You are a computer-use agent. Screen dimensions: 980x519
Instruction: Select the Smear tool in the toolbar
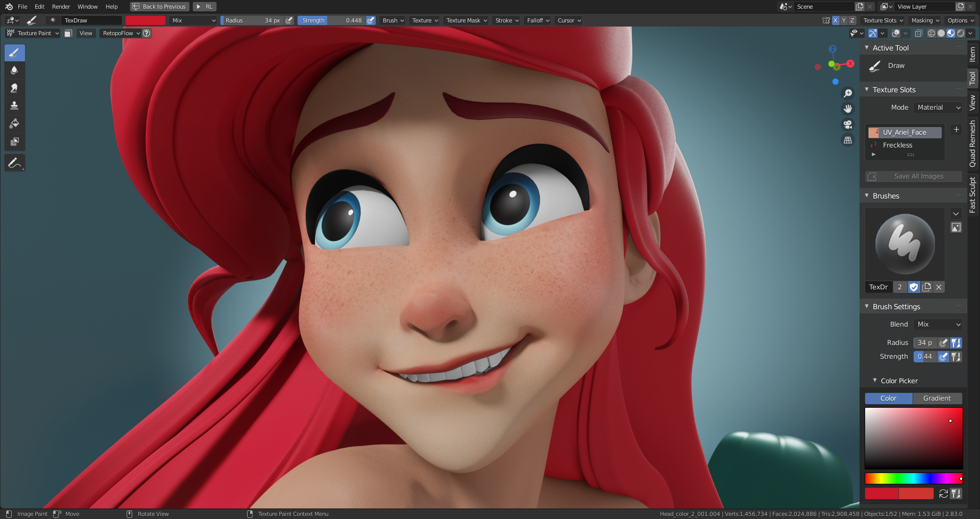pyautogui.click(x=14, y=87)
